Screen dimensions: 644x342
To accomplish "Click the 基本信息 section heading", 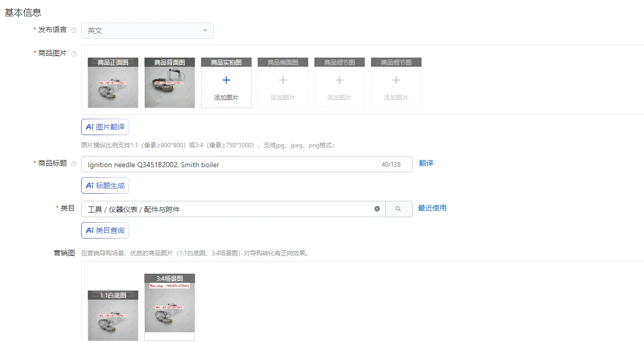I will 23,12.
